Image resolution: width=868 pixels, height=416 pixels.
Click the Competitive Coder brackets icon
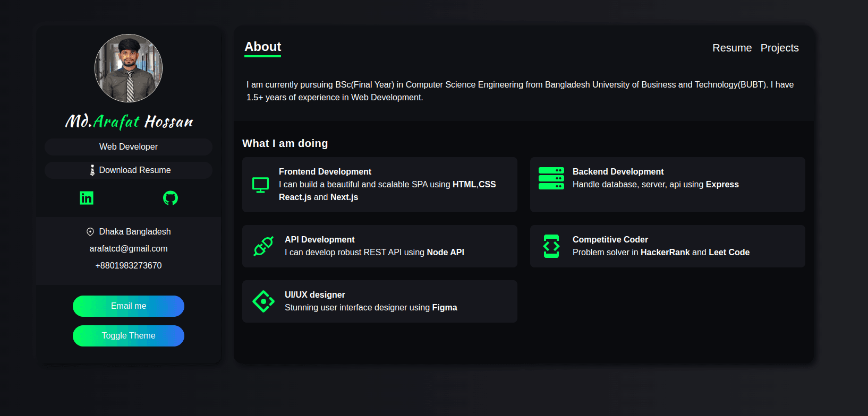[551, 246]
